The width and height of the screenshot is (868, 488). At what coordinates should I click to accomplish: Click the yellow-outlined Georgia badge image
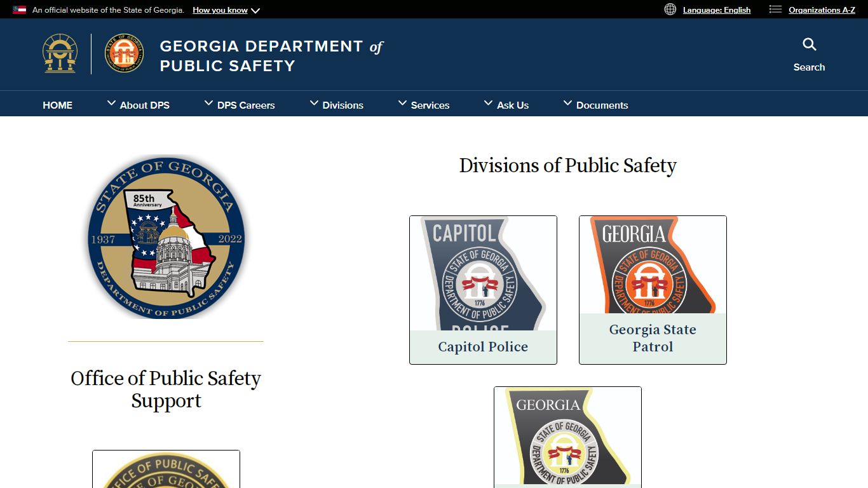567,437
